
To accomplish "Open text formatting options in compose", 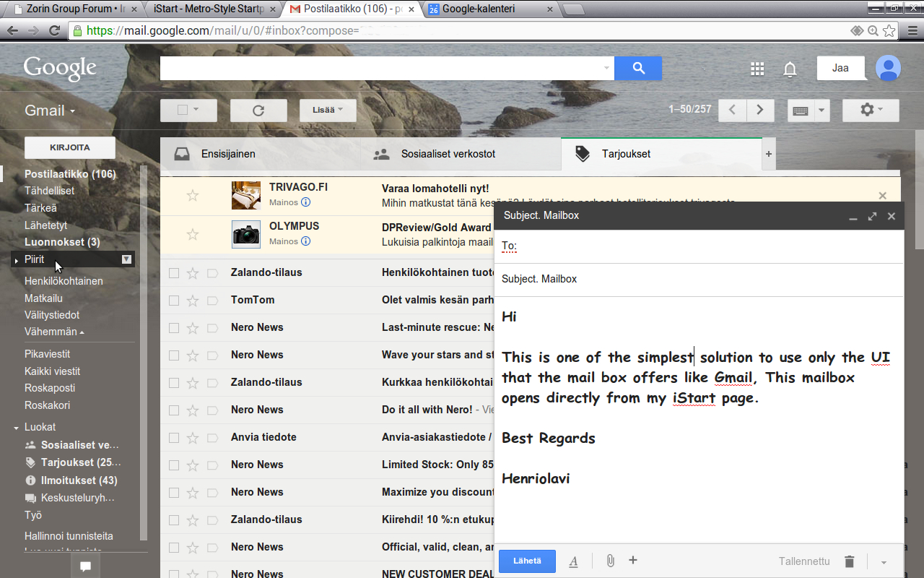I will [x=573, y=561].
